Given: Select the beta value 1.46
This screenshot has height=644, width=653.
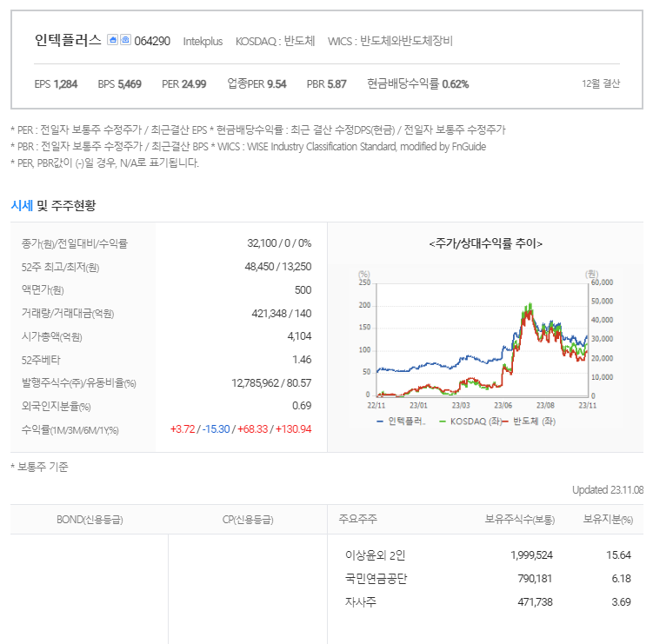Looking at the screenshot, I should [x=302, y=360].
